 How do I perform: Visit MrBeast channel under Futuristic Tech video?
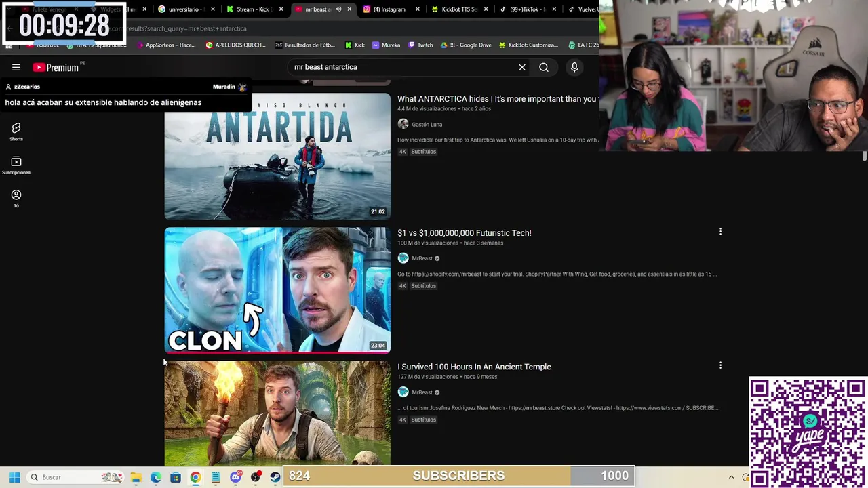(x=422, y=258)
